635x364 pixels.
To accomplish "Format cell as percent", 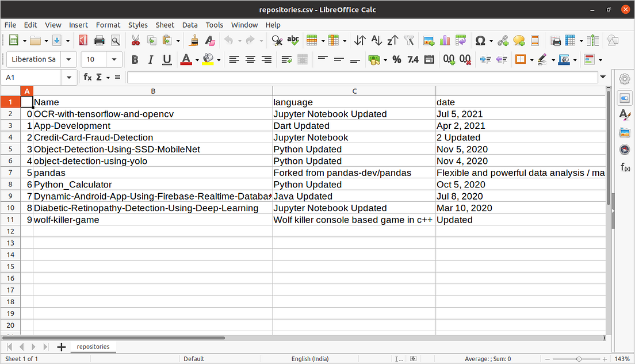I will point(397,60).
